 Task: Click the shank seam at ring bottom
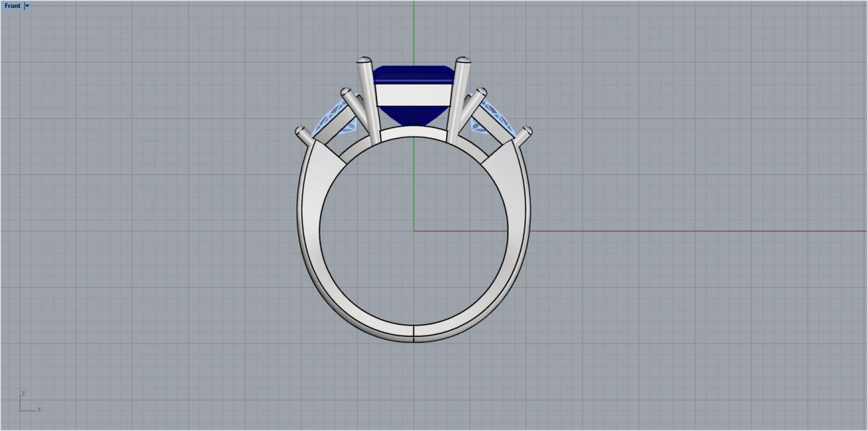[x=413, y=333]
